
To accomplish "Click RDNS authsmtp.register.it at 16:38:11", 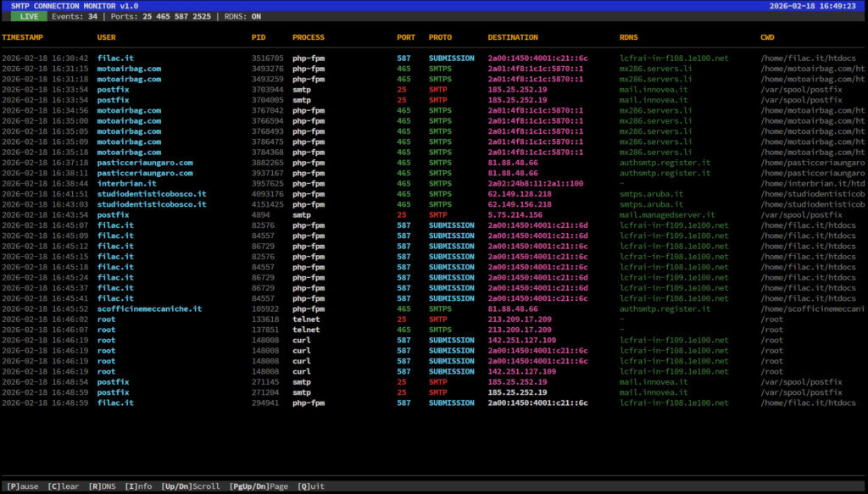I will 665,173.
